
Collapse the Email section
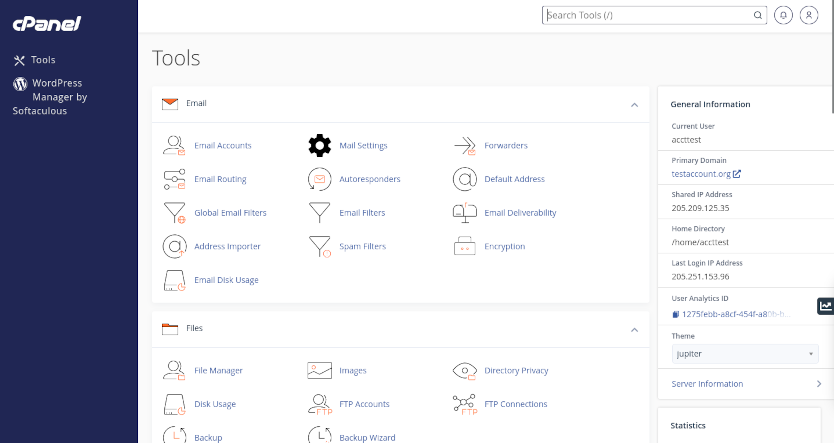634,103
